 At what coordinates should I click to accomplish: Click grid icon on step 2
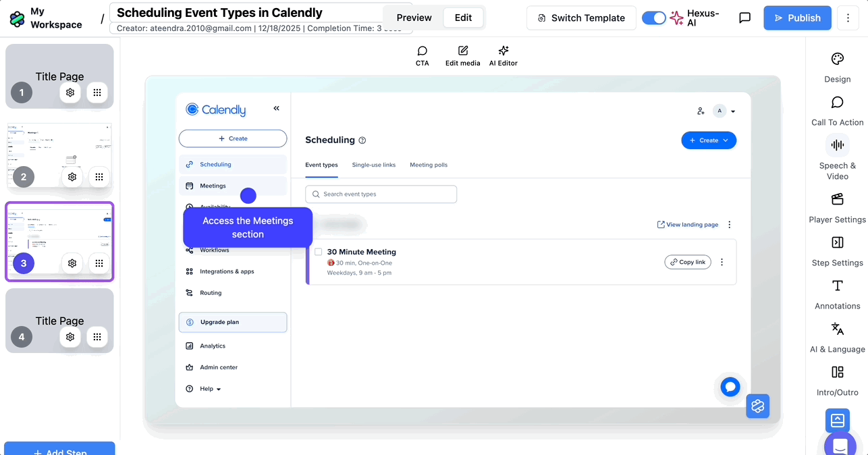click(x=99, y=177)
